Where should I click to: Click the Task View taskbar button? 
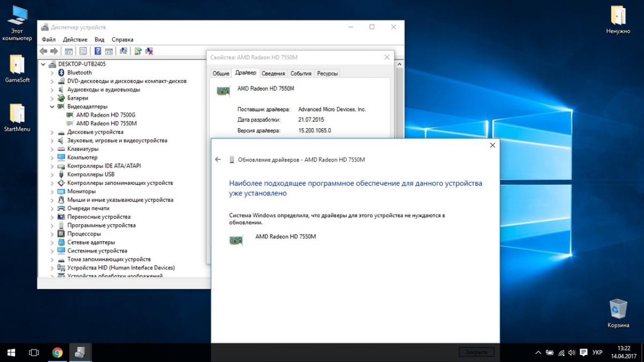(x=34, y=352)
